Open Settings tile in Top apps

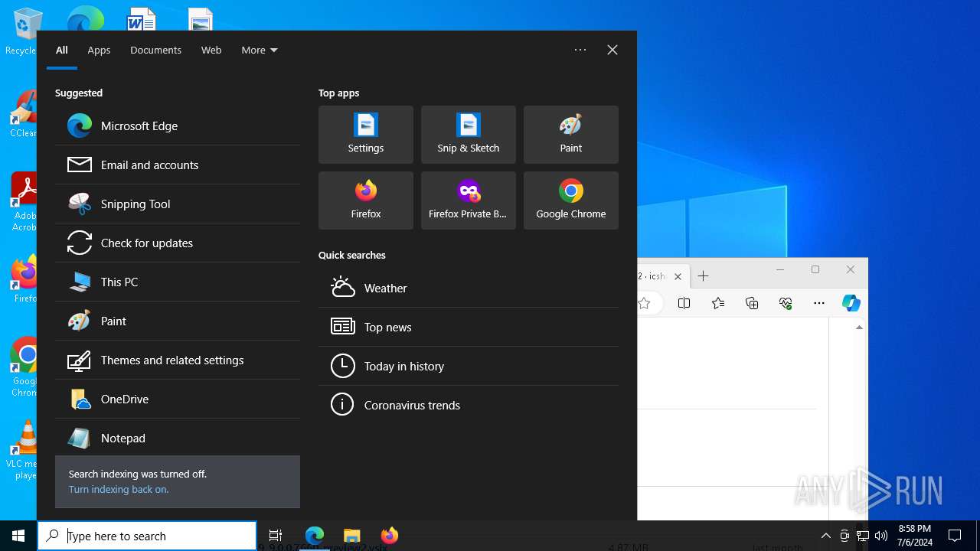(x=366, y=135)
